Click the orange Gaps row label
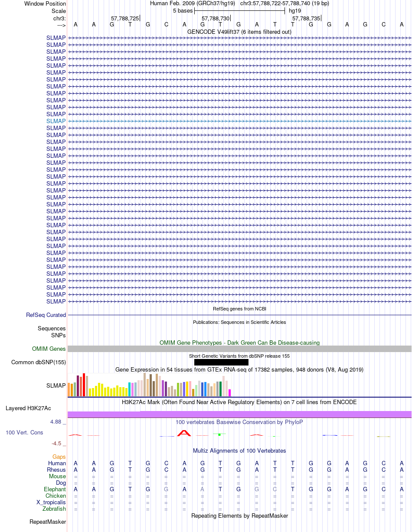The image size is (412, 532). pos(59,457)
